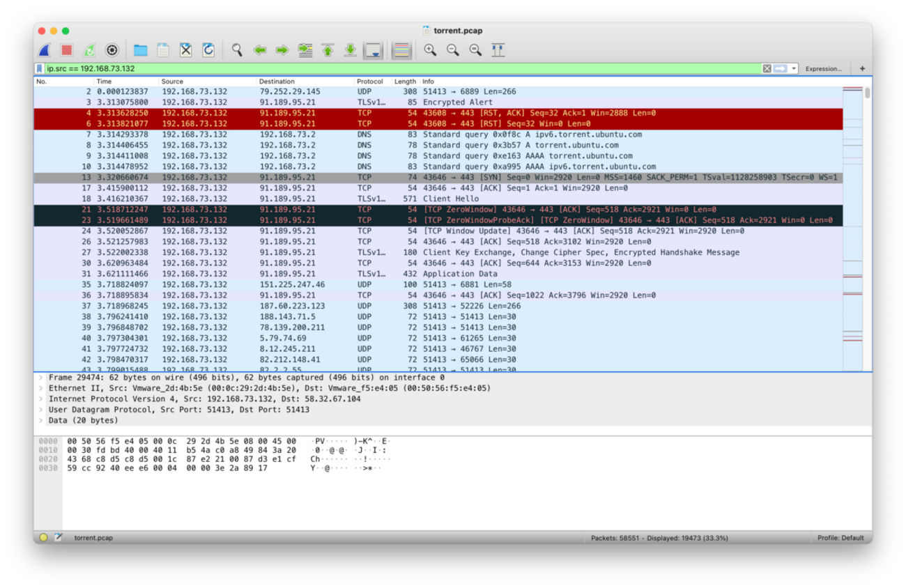Close this capture file
This screenshot has height=588, width=906.
point(185,50)
